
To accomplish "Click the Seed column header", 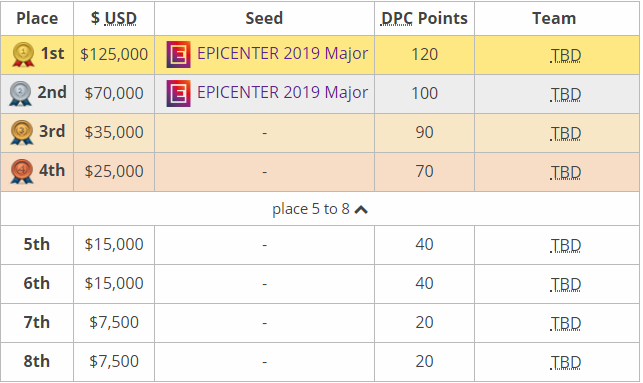I will tap(264, 18).
